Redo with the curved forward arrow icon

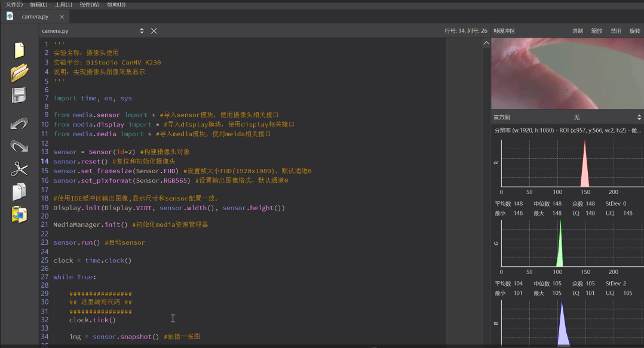click(x=19, y=146)
